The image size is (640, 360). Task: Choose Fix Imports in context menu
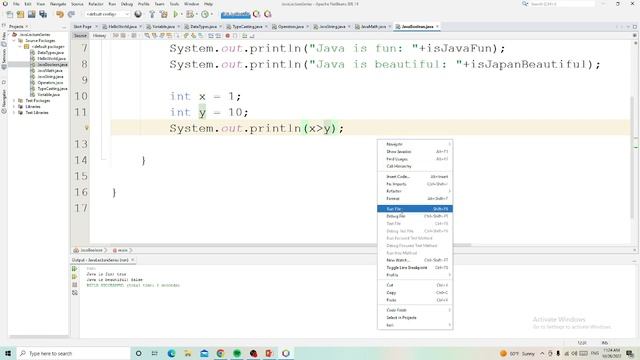[415, 184]
